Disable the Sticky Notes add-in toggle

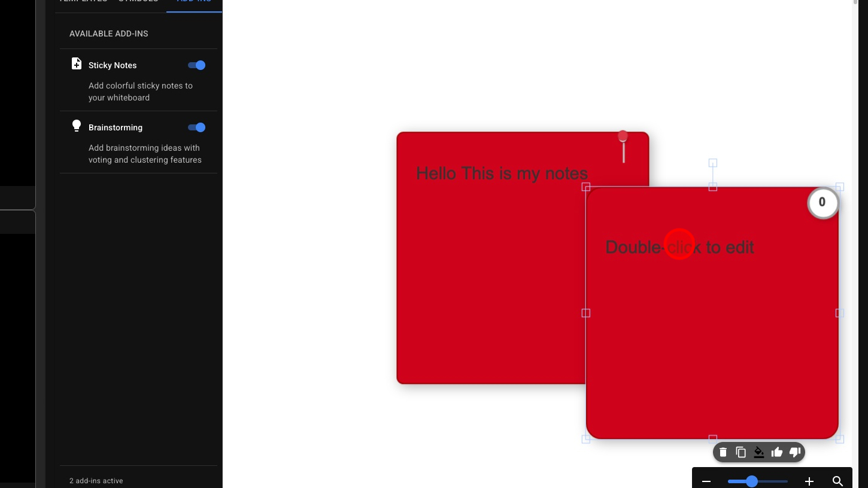pyautogui.click(x=197, y=65)
